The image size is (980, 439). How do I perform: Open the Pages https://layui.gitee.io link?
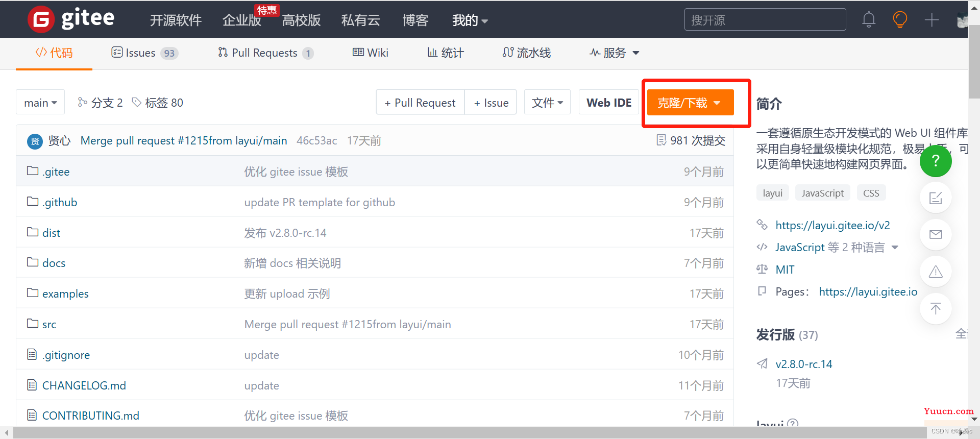point(868,291)
